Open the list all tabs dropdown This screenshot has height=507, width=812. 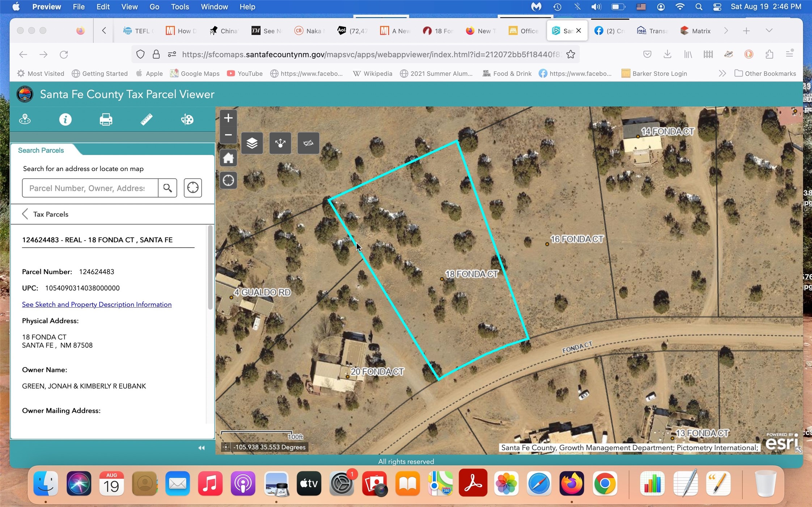point(769,31)
